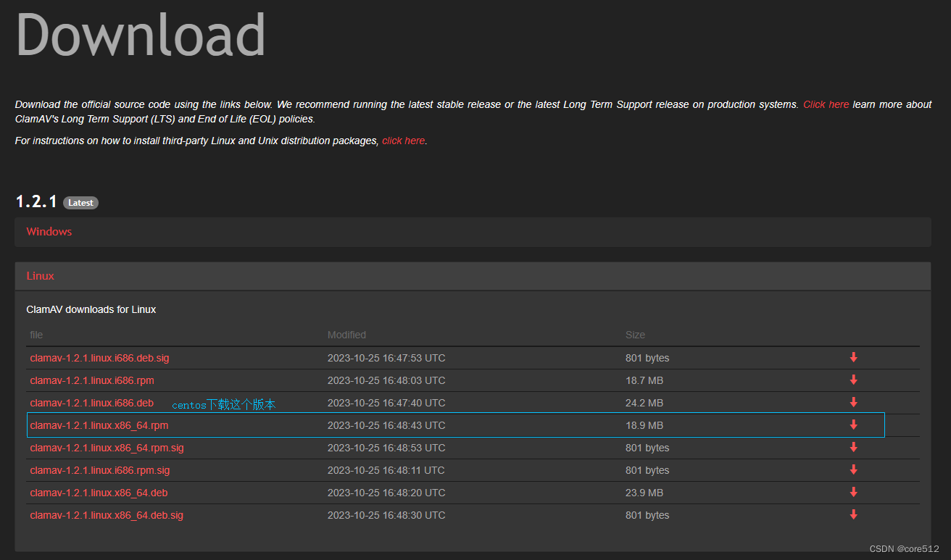Download arrow for clamav-1.2.1.linux.i686.deb
Image resolution: width=951 pixels, height=560 pixels.
(854, 402)
